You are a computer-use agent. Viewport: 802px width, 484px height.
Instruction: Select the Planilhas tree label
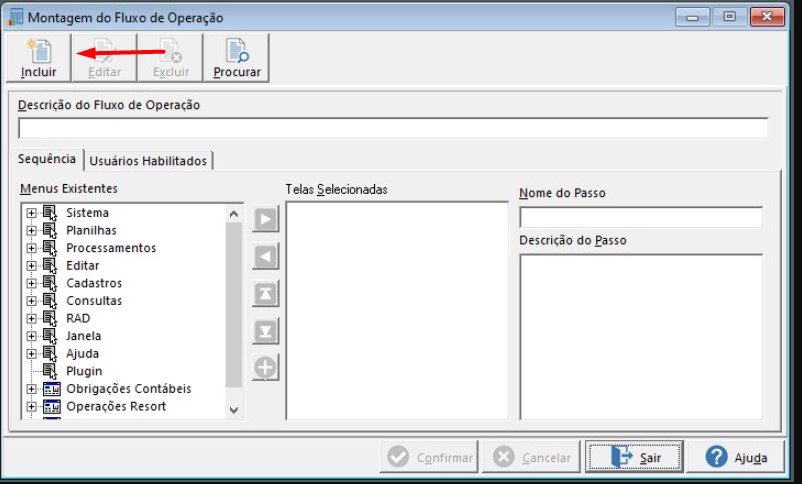(92, 230)
